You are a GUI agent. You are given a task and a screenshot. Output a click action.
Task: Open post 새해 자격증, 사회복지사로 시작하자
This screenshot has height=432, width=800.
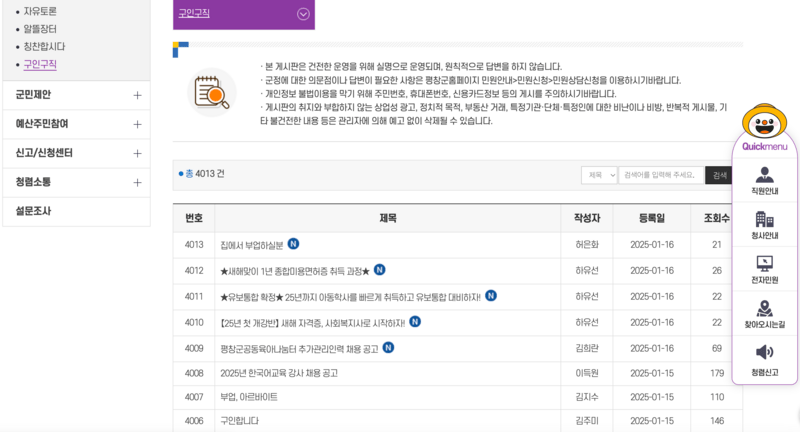pos(313,323)
